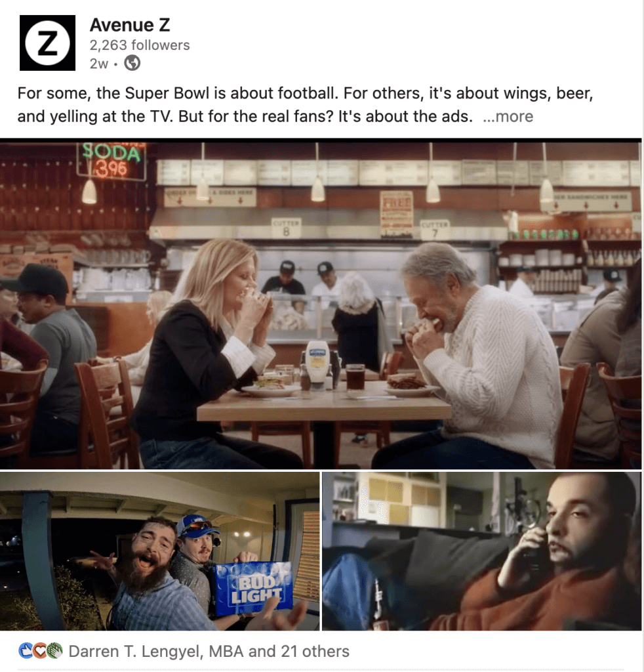Click the blue thumbs-up reaction icon
Viewport: 644px width, 672px height.
tap(26, 650)
